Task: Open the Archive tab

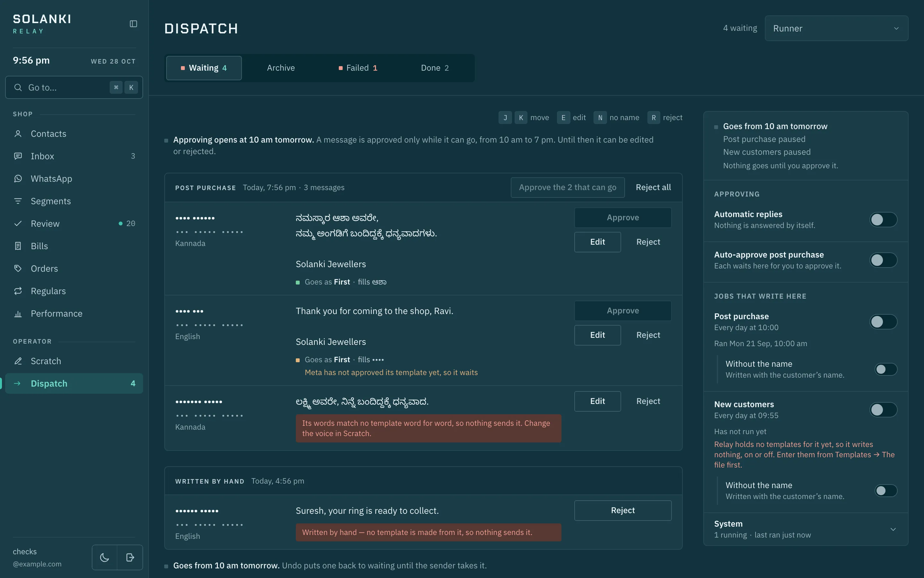Action: [x=281, y=68]
